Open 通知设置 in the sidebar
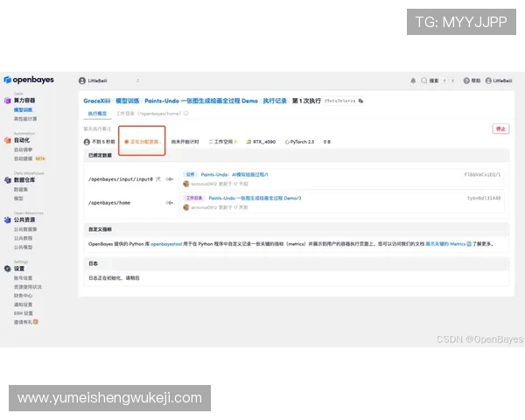Screen dimensions: 525x420 click(23, 304)
